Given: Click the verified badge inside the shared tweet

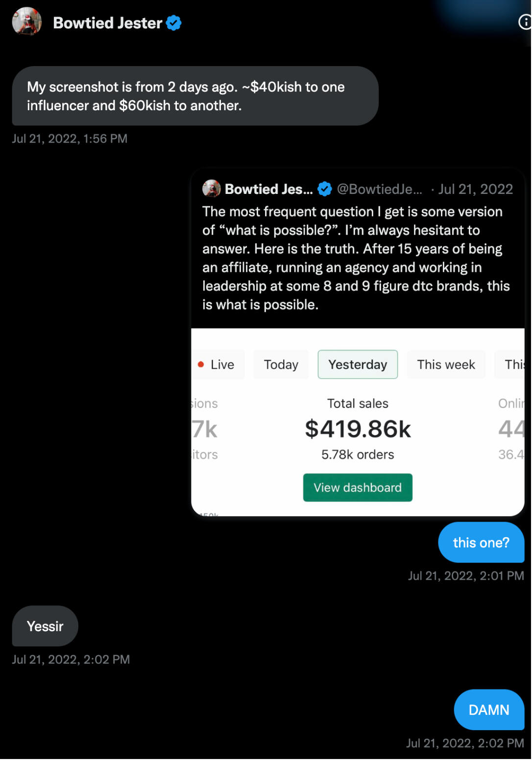Looking at the screenshot, I should (324, 189).
